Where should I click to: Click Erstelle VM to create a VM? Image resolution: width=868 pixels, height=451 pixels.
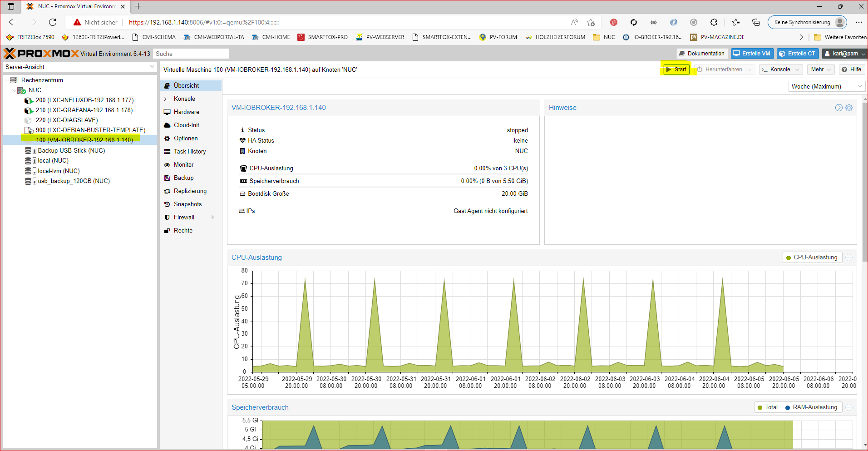pos(752,54)
